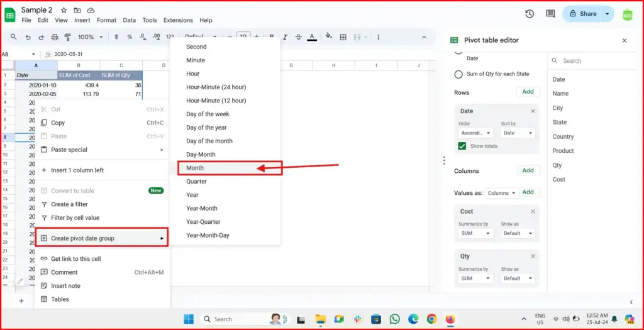Star the Sample 2 document
The height and width of the screenshot is (330, 644).
click(x=64, y=10)
